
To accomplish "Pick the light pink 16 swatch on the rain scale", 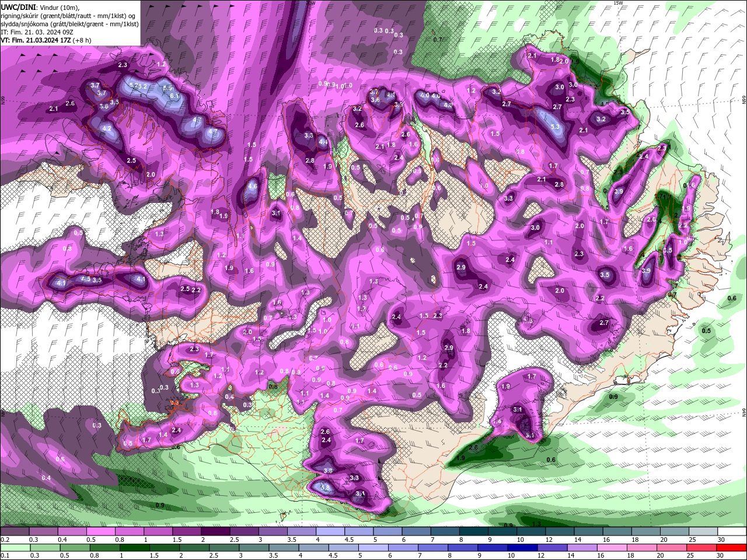I will click(x=612, y=548).
